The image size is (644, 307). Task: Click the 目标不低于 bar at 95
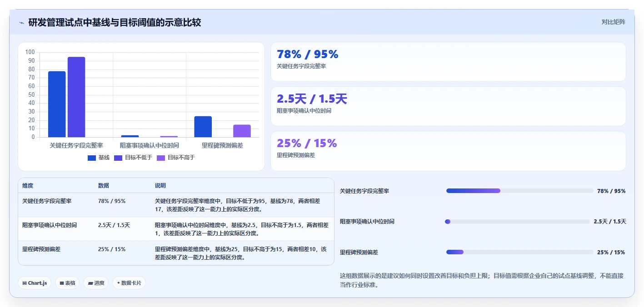point(76,97)
